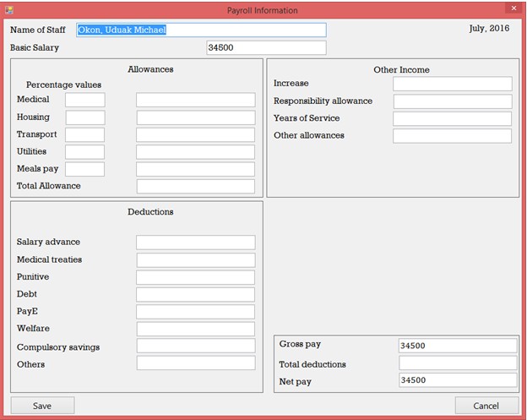Focus the PayE deduction field
Viewport: 527px width, 420px height.
(x=195, y=311)
